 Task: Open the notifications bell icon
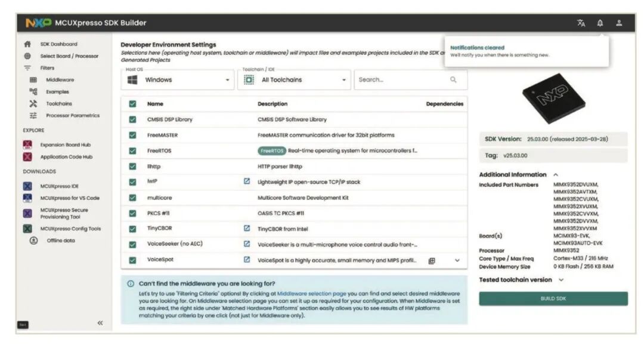[600, 23]
